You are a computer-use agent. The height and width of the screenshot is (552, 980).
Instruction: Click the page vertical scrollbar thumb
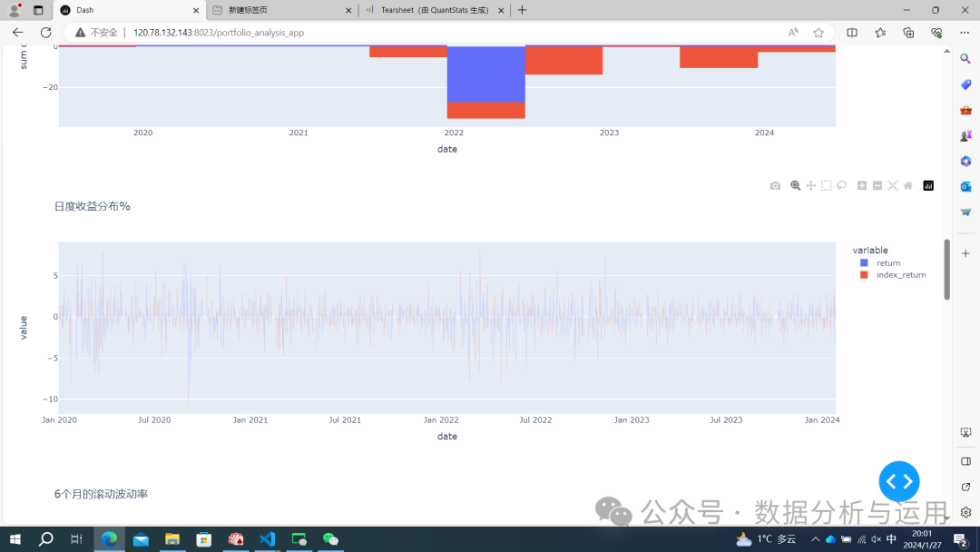[946, 270]
